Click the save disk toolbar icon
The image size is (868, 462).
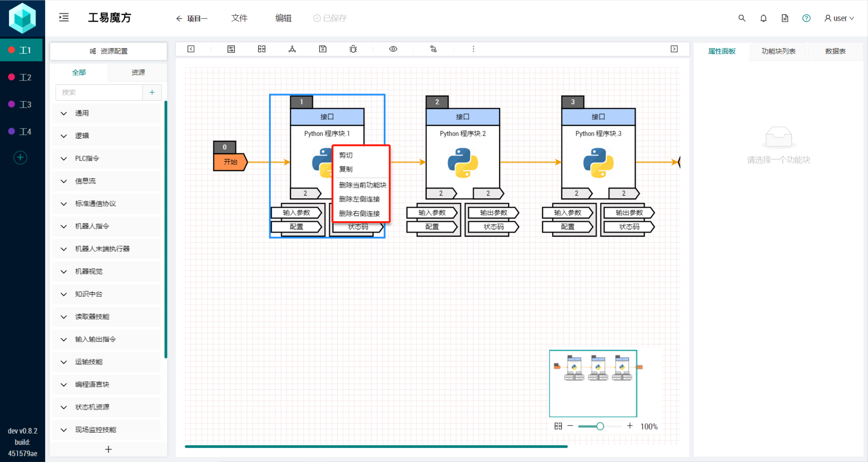coord(323,49)
